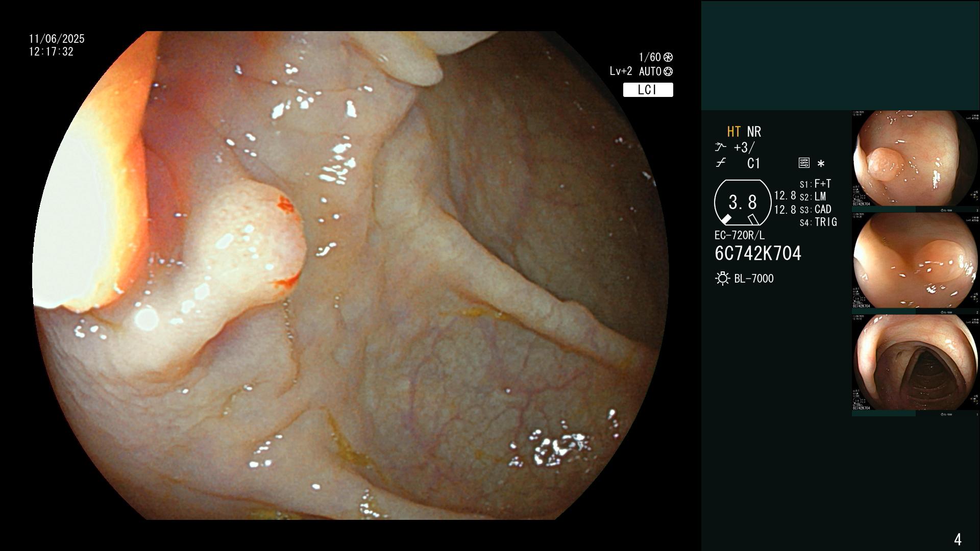Click the light source sun icon
980x551 pixels.
click(722, 279)
